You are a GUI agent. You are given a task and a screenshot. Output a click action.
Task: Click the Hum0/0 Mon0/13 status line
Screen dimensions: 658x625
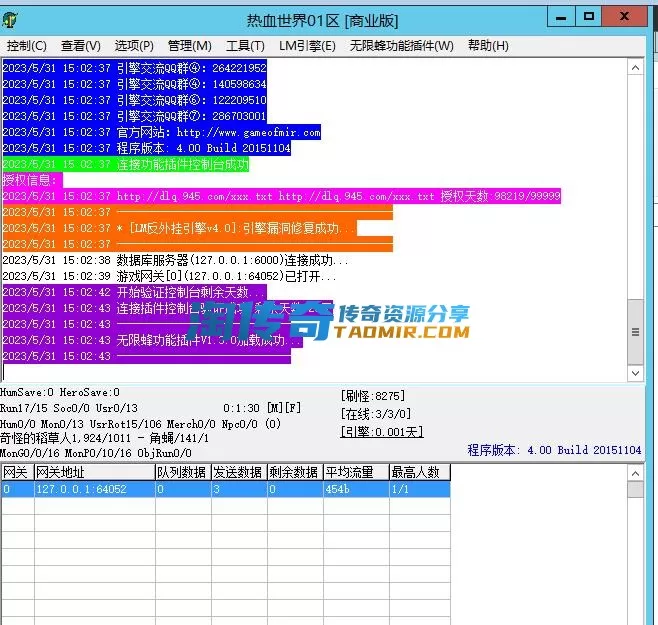[141, 424]
